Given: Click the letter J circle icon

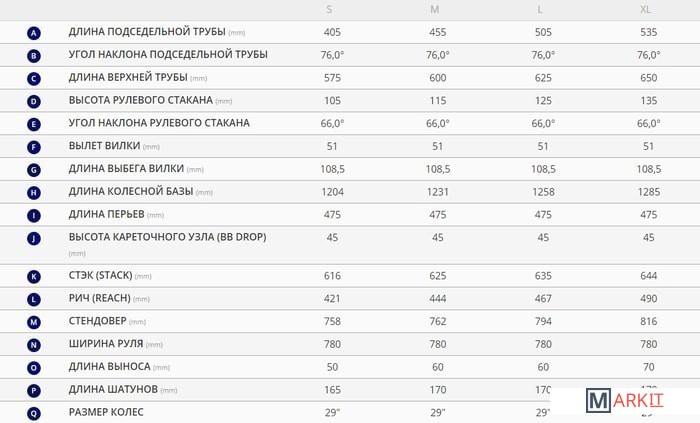Looking at the screenshot, I should pos(34,238).
